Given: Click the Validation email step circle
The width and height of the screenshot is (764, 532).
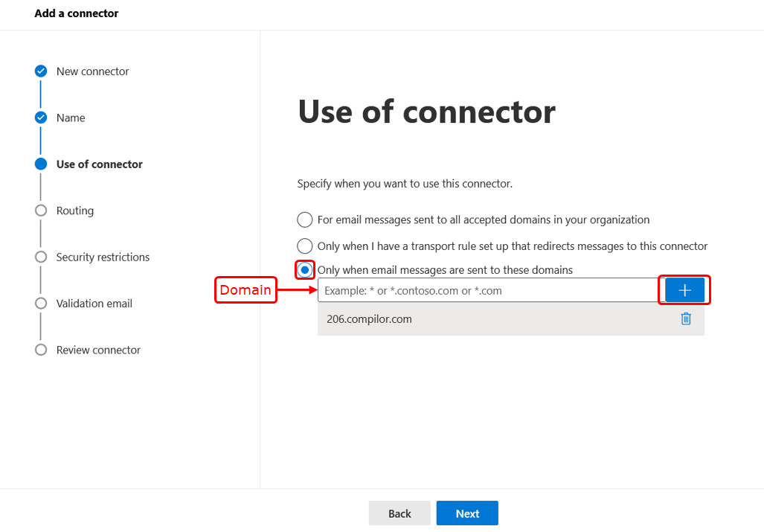Looking at the screenshot, I should [41, 304].
